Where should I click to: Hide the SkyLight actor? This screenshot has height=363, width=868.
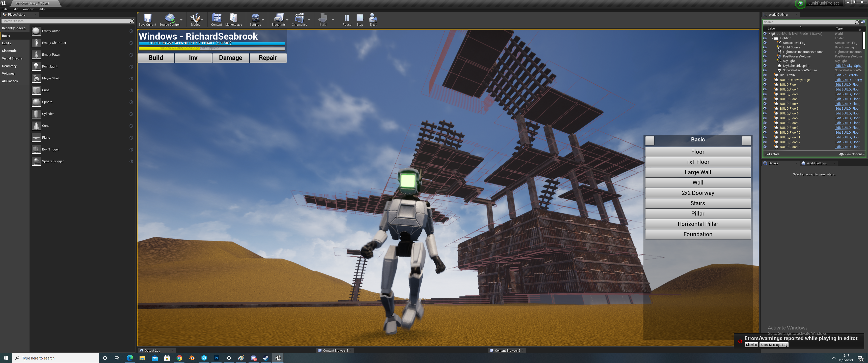click(765, 61)
